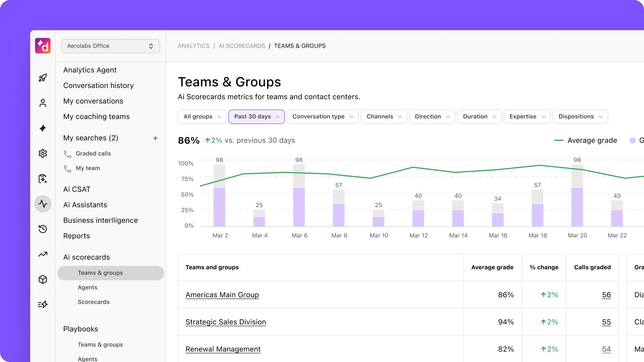Screen dimensions: 644x362
Task: Open Reports in the sidebar
Action: (76, 236)
